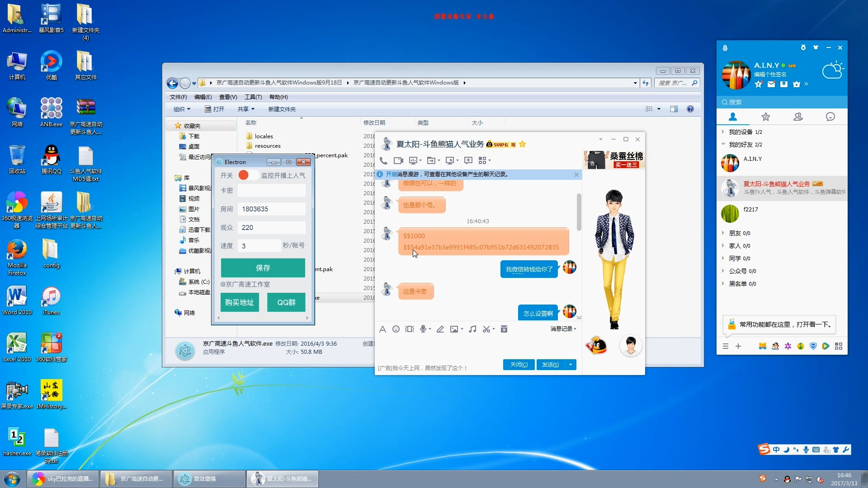Click the 观众 field showing 220
Image resolution: width=868 pixels, height=488 pixels.
[x=272, y=227]
